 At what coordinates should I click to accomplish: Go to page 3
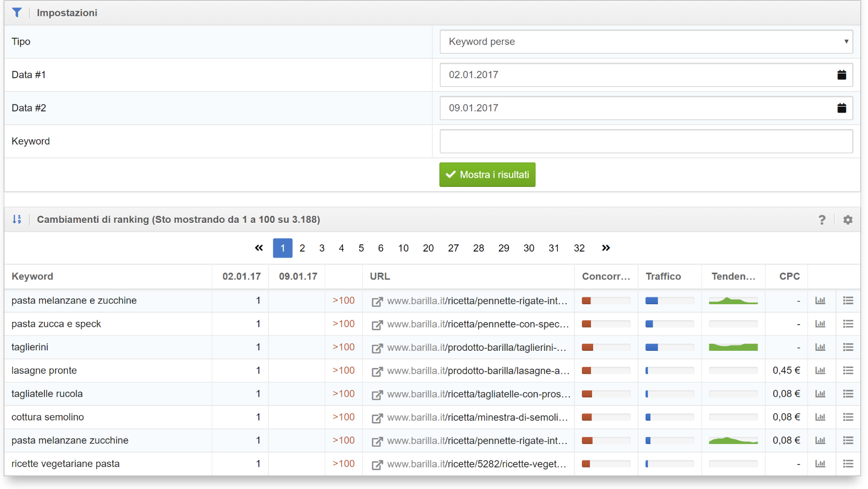321,248
